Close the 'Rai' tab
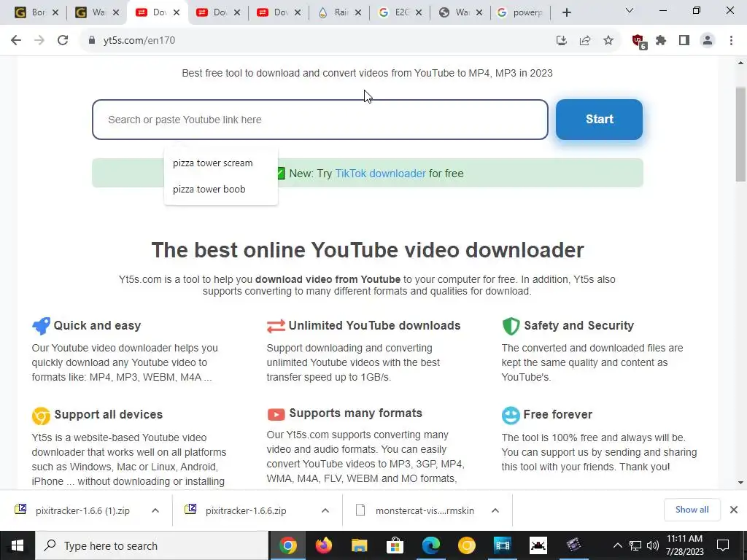This screenshot has height=560, width=747. 358,12
